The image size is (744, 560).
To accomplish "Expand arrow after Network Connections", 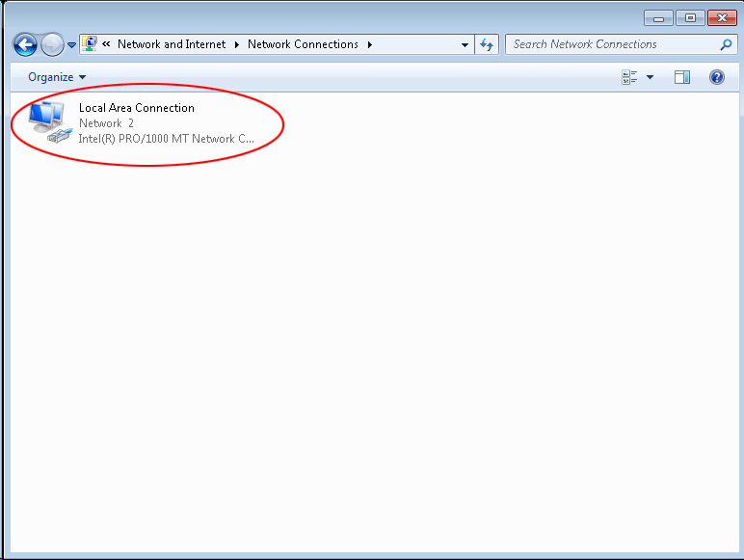I will 370,44.
